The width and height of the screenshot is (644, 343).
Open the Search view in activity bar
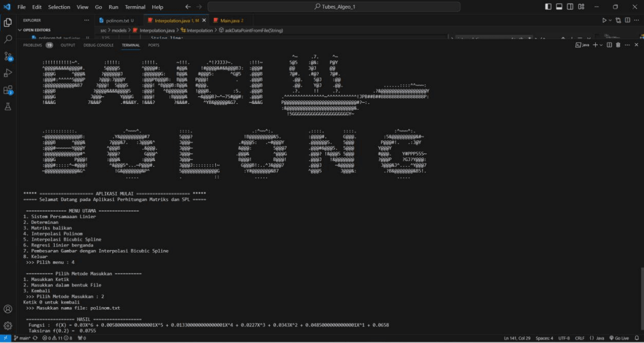pyautogui.click(x=8, y=39)
